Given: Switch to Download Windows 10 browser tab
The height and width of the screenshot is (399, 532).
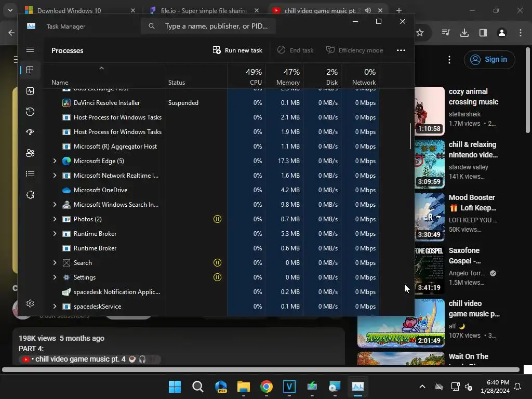Looking at the screenshot, I should 81,10.
